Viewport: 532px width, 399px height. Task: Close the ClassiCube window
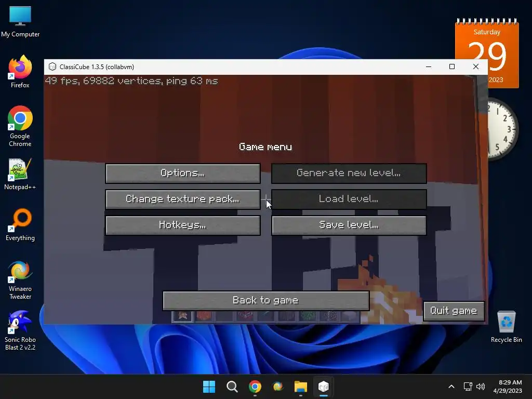tap(476, 67)
